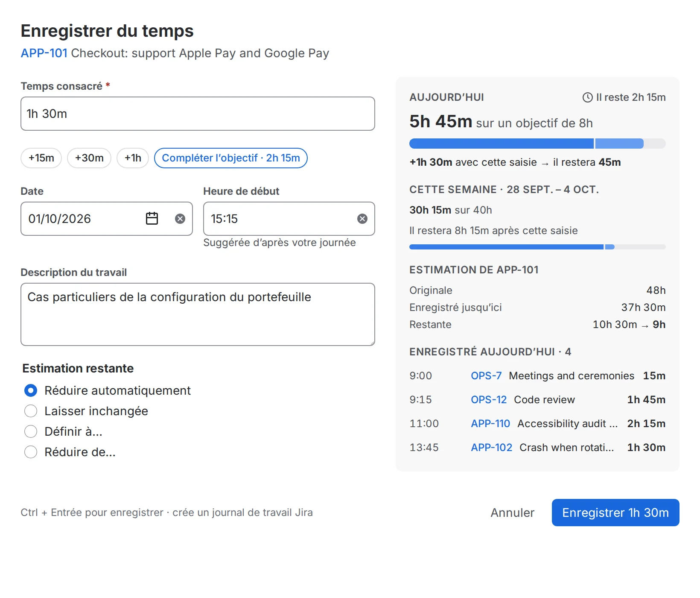Image resolution: width=700 pixels, height=598 pixels.
Task: Click Compléter l'objectif 2h 15m chip
Action: coord(231,158)
